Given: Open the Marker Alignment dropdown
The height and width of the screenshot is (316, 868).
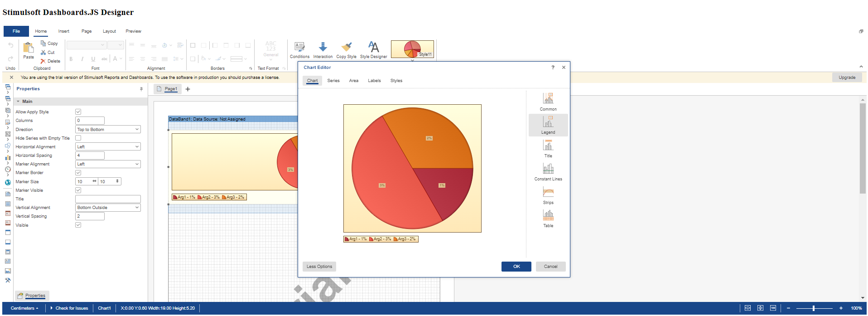Looking at the screenshot, I should click(108, 164).
